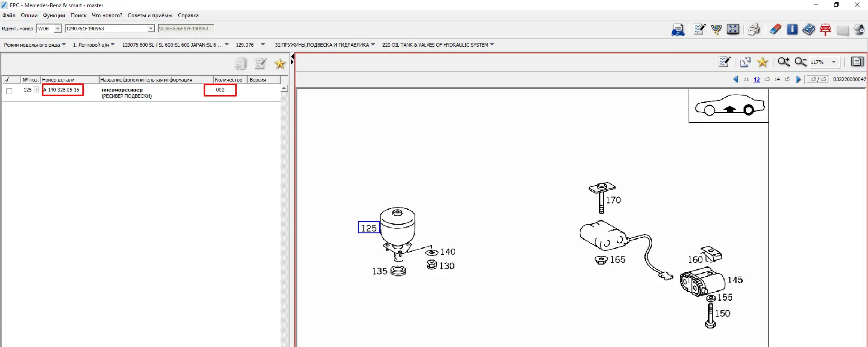
Task: Click the globe with mail icon
Action: pyautogui.click(x=859, y=29)
